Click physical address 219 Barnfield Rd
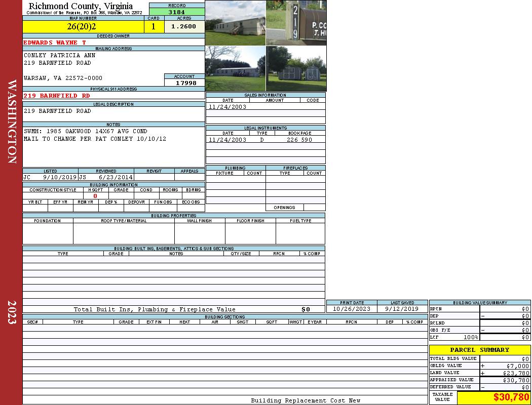This screenshot has height=405, width=532. click(57, 96)
